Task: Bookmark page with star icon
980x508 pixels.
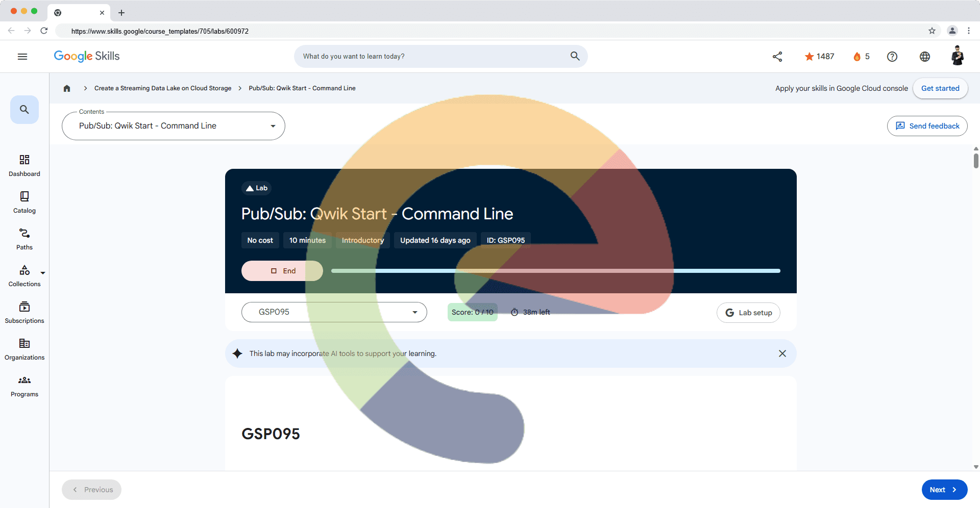Action: coord(932,31)
